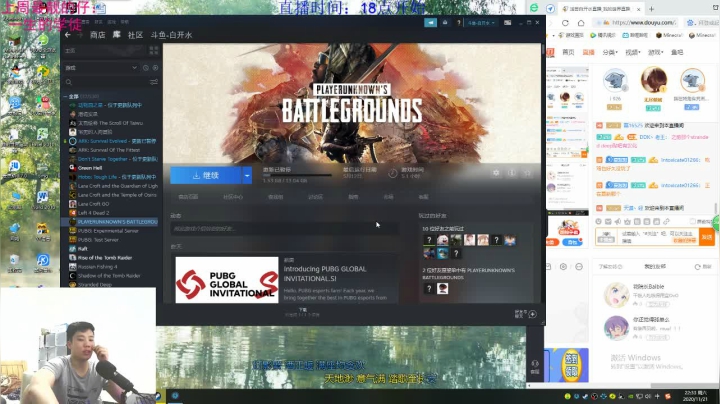Select Hobo: Tough Life in library
This screenshot has height=404, width=720.
tap(112, 177)
